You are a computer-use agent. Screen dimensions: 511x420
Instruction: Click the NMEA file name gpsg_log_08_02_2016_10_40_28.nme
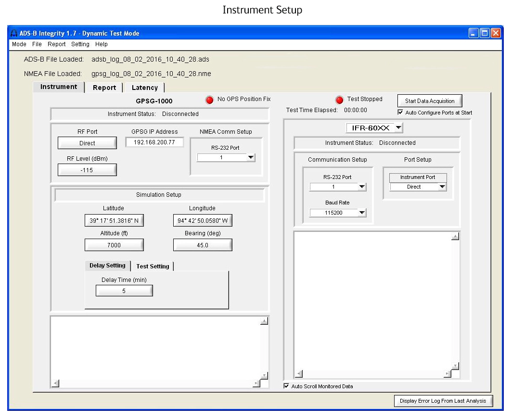click(151, 74)
